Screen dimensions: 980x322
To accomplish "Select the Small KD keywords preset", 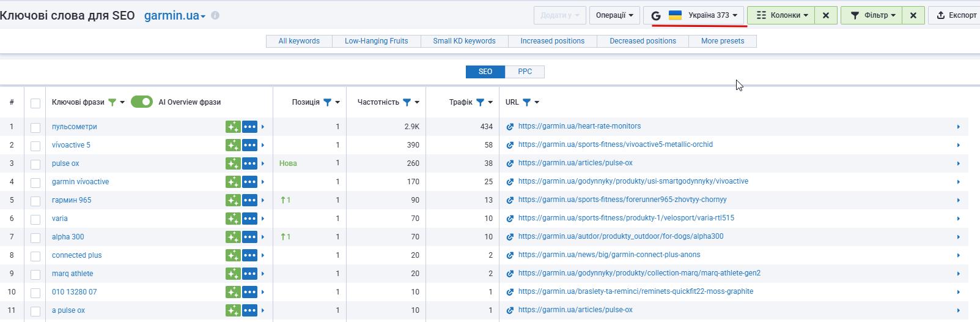I will [465, 41].
